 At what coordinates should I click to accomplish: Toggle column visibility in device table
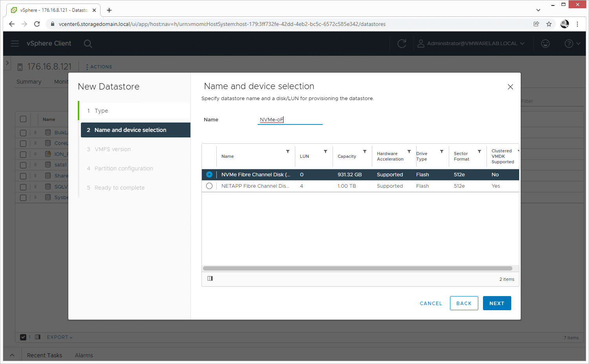click(210, 278)
